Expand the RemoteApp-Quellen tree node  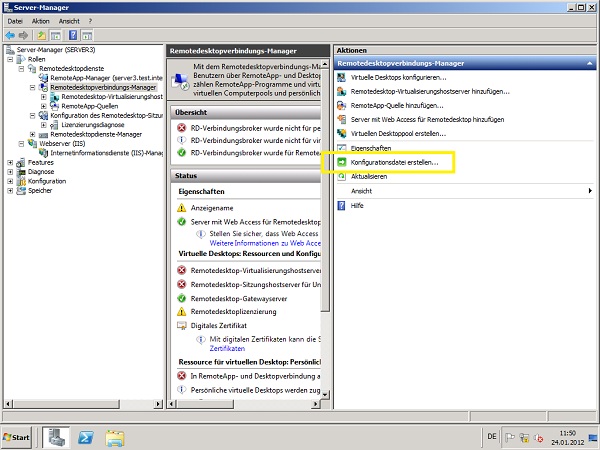pyautogui.click(x=44, y=106)
